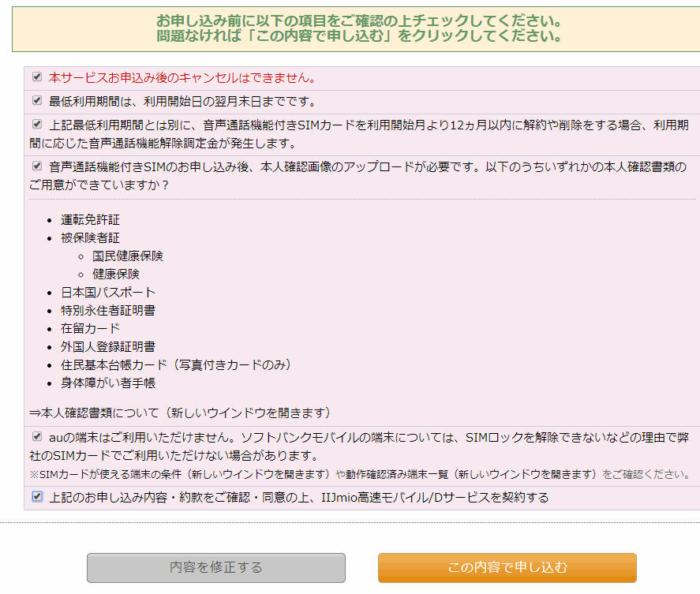Toggle the 本人確認画像のアップロード requirement checkbox
The height and width of the screenshot is (594, 700).
pos(37,166)
